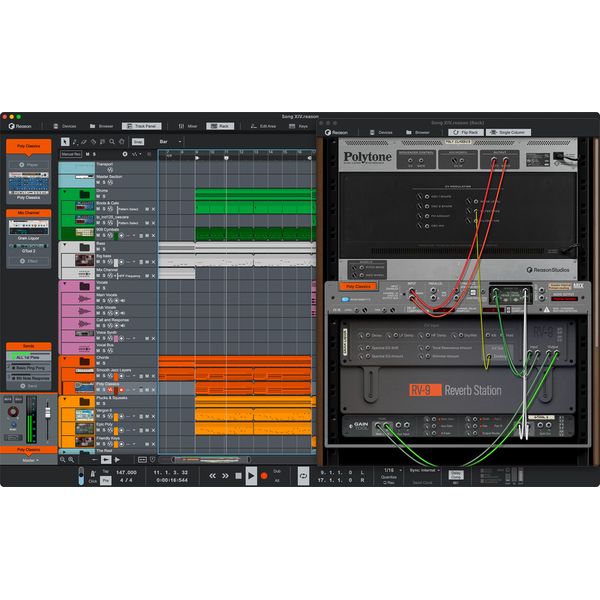Mute the Master Section track

tap(98, 183)
